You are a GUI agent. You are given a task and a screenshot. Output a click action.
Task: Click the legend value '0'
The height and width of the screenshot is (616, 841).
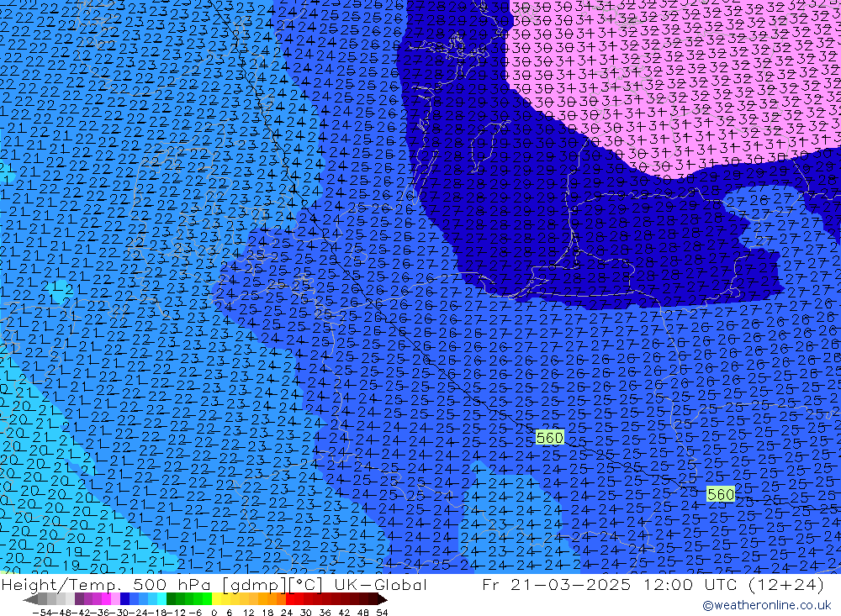click(x=214, y=613)
